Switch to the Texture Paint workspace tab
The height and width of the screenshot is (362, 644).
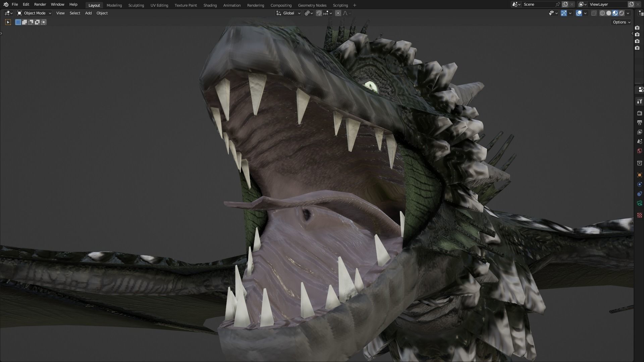point(186,5)
